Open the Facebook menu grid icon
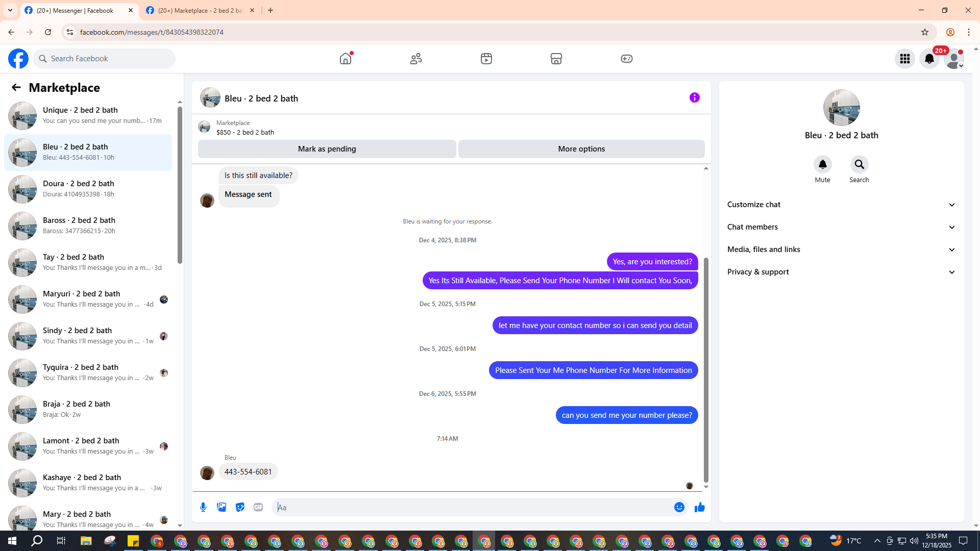Viewport: 980px width, 551px height. point(905,59)
